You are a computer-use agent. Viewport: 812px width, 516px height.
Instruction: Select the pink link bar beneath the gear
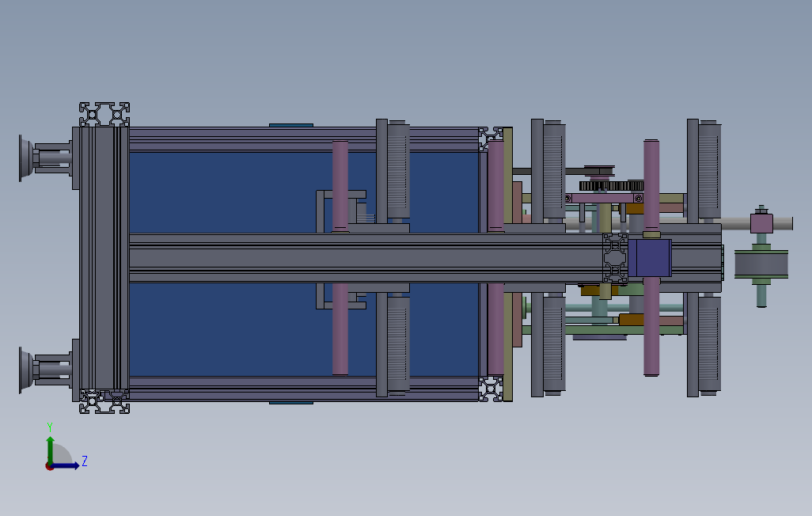click(604, 199)
